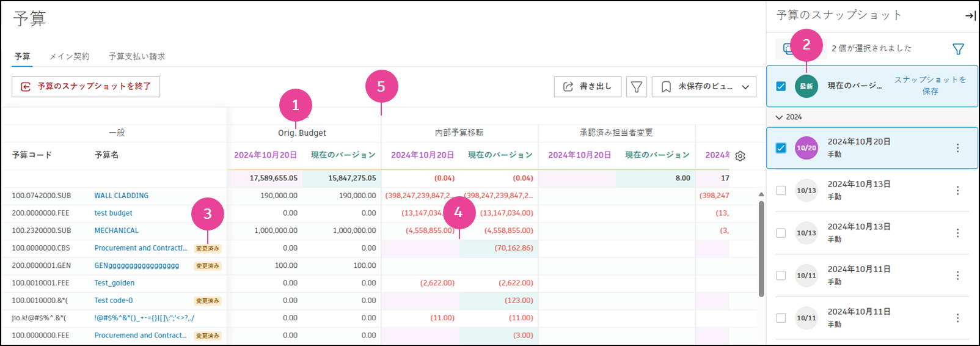The height and width of the screenshot is (346, 980).
Task: Click the 書き出し export button
Action: pos(587,87)
